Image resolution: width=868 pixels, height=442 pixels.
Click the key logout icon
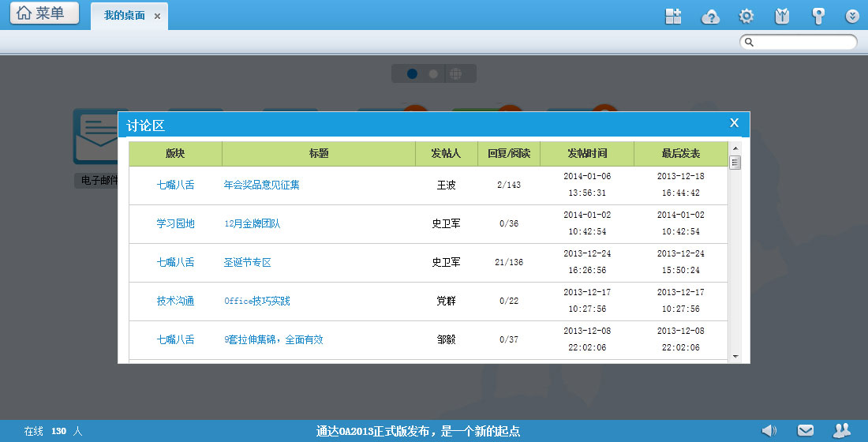tap(818, 16)
